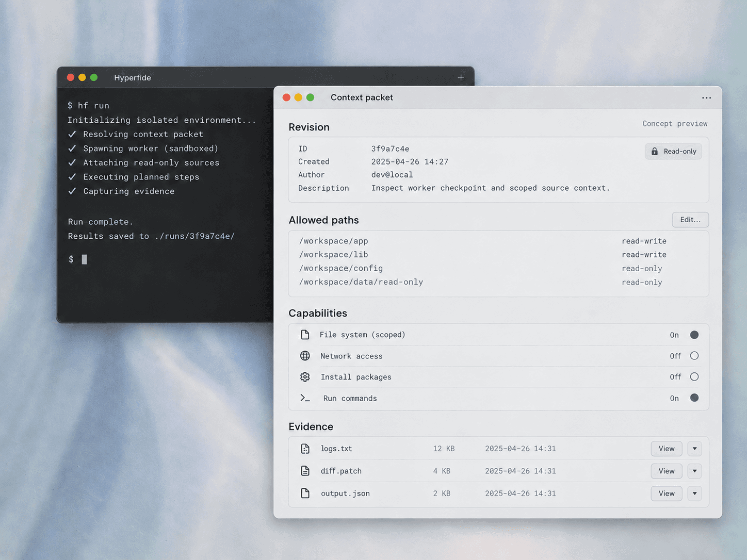The height and width of the screenshot is (560, 747).
Task: Select the /workspace/data/read-only path row
Action: (498, 282)
